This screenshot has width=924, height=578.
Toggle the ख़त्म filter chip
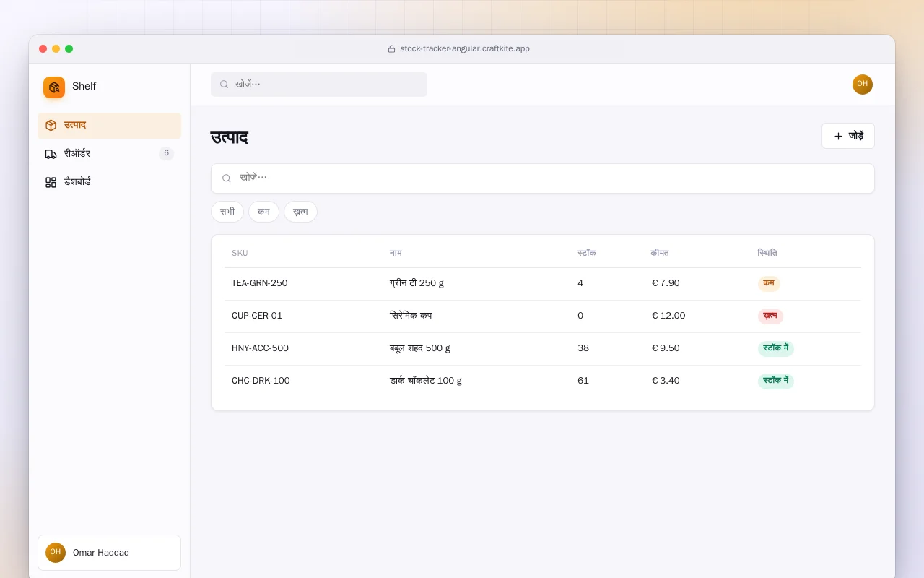pyautogui.click(x=300, y=212)
